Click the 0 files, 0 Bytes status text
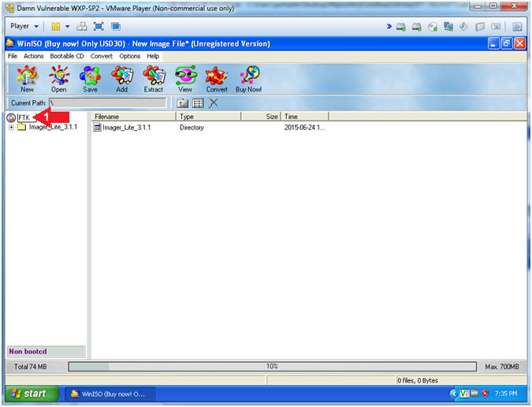 (418, 380)
